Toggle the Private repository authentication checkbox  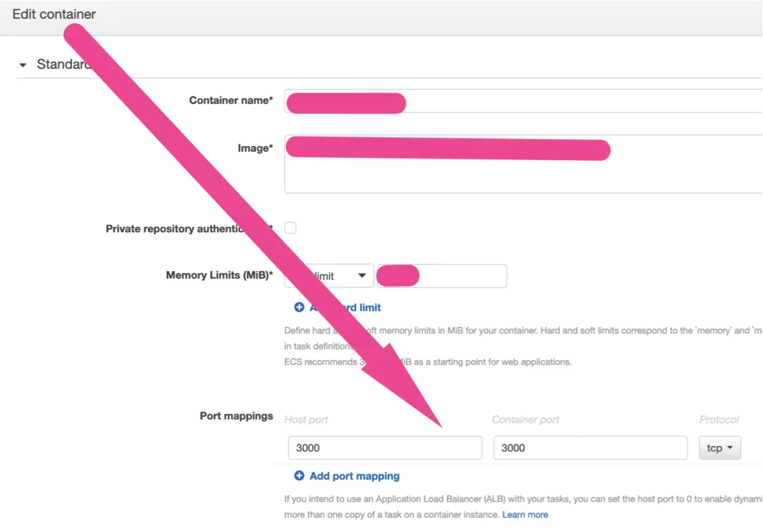coord(291,228)
